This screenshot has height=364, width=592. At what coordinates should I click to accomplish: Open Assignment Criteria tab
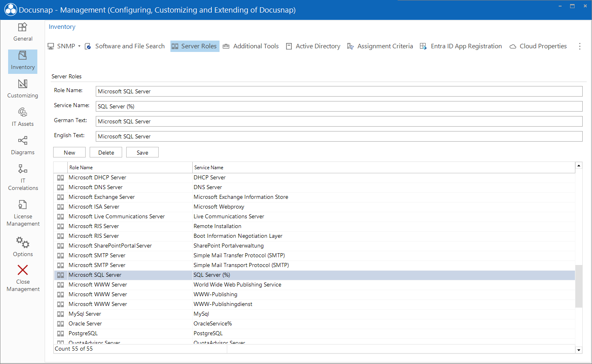tap(380, 46)
